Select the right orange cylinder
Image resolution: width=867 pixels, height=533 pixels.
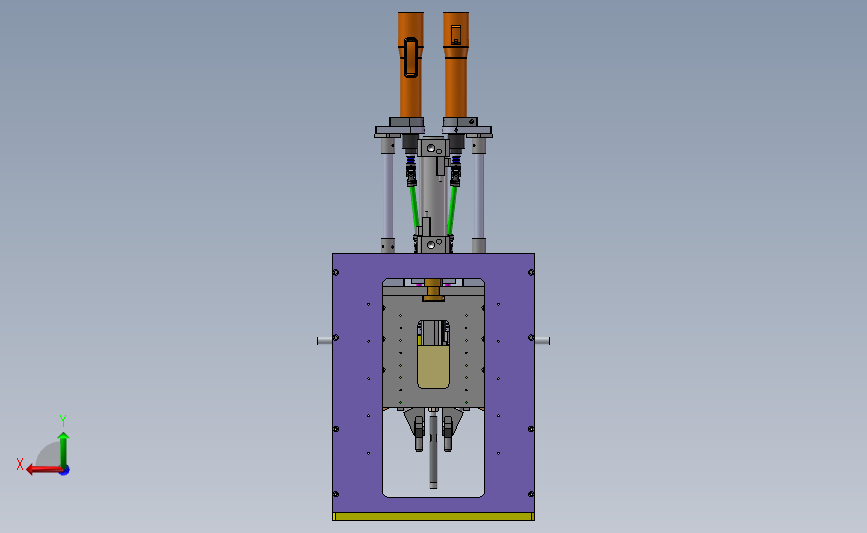pos(456,65)
